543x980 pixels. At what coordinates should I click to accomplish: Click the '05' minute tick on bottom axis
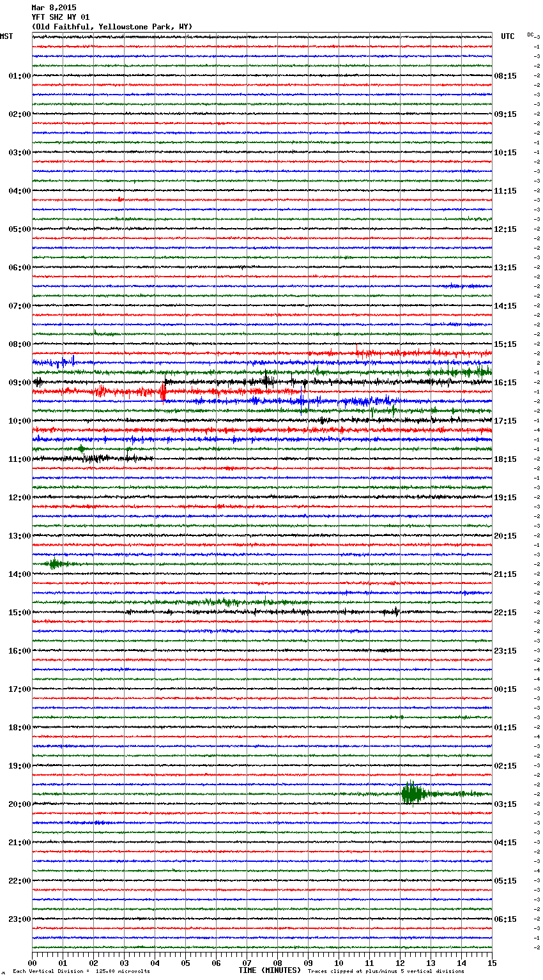pyautogui.click(x=185, y=963)
